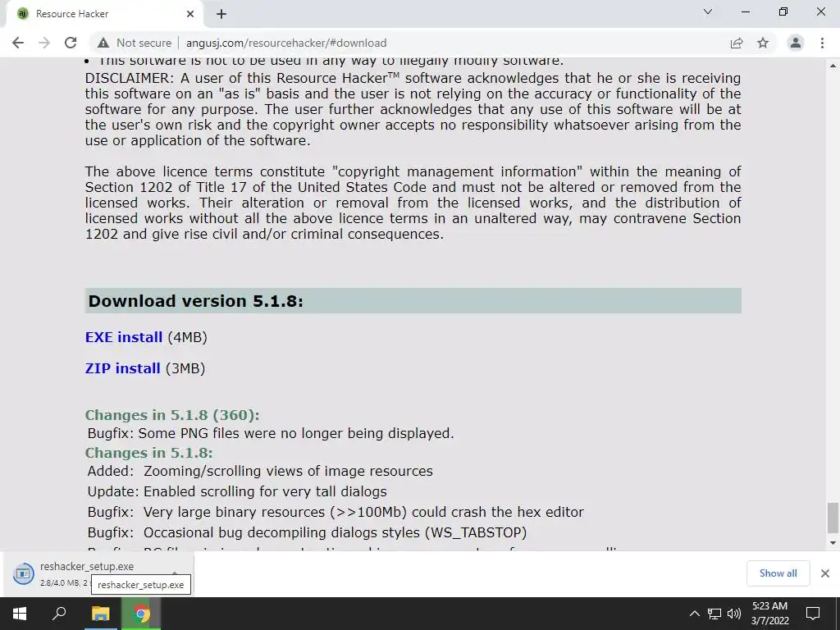Show all downloads
Image resolution: width=840 pixels, height=630 pixels.
coord(778,573)
